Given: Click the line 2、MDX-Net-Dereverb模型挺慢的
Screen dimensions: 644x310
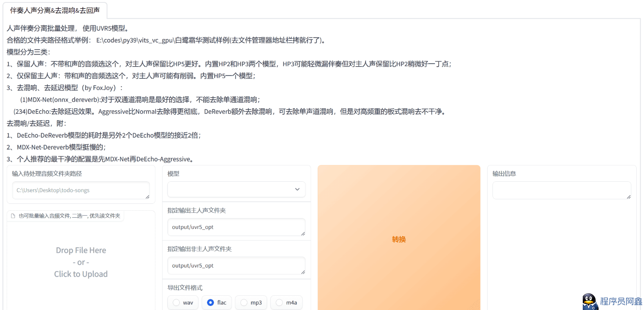Looking at the screenshot, I should click(56, 147).
